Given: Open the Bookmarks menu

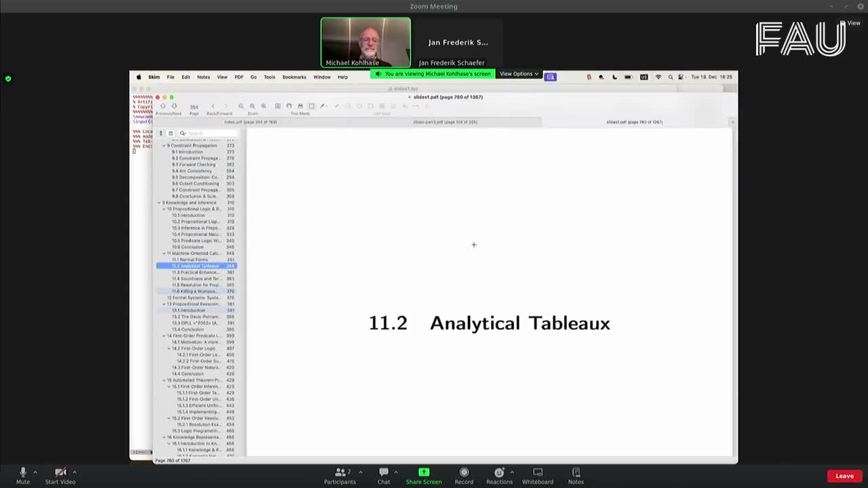Looking at the screenshot, I should coord(294,77).
